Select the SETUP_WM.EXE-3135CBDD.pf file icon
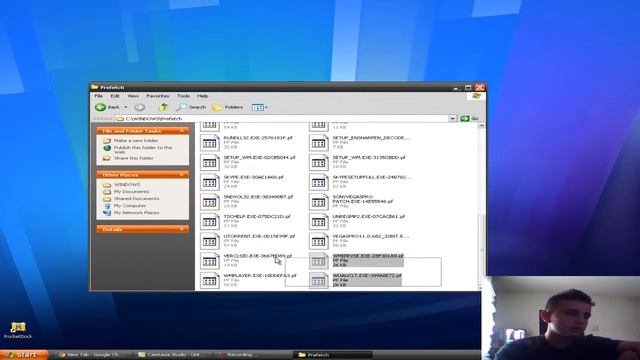This screenshot has height=360, width=640. coord(319,162)
